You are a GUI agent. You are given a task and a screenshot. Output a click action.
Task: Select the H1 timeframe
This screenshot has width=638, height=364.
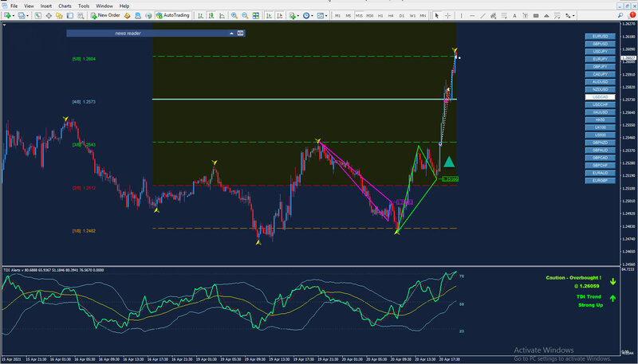click(x=380, y=15)
